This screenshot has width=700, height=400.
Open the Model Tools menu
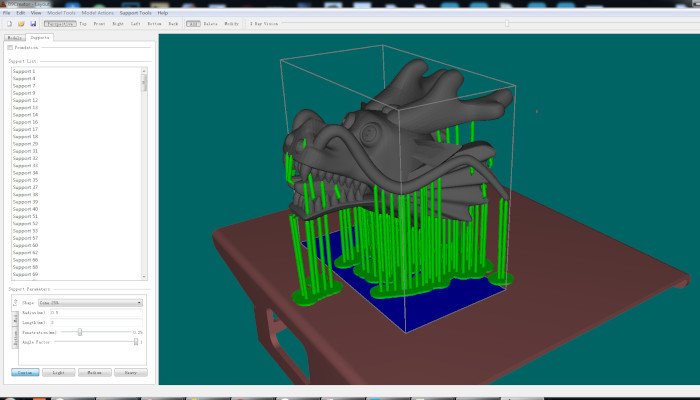coord(61,13)
